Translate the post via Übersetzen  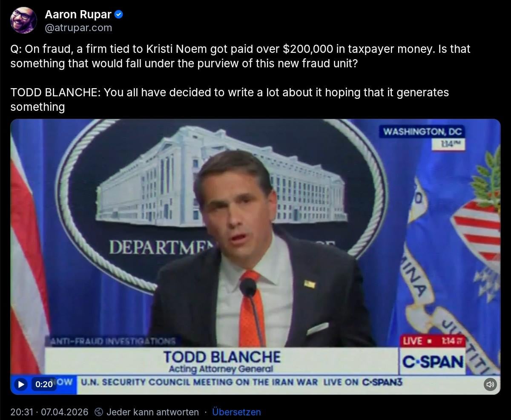(236, 412)
